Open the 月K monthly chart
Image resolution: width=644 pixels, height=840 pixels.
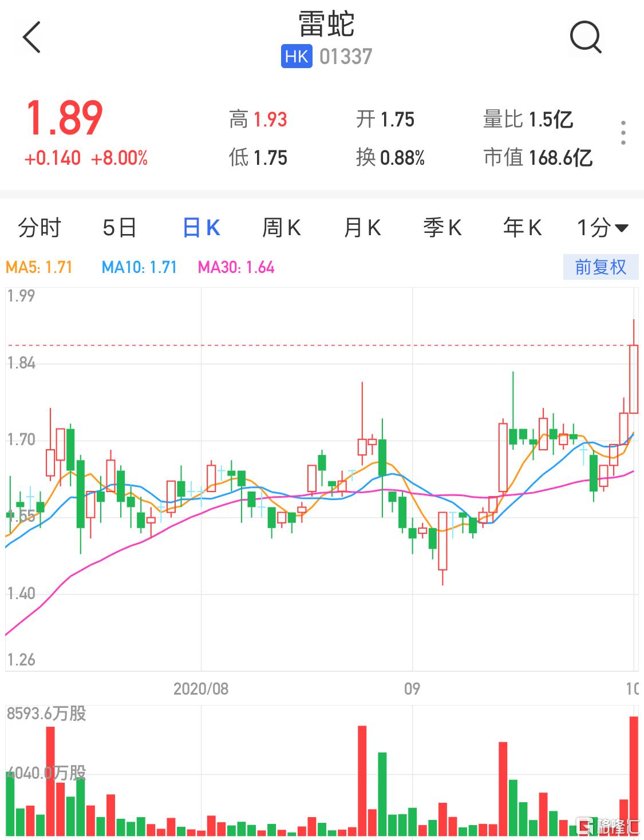pyautogui.click(x=362, y=228)
